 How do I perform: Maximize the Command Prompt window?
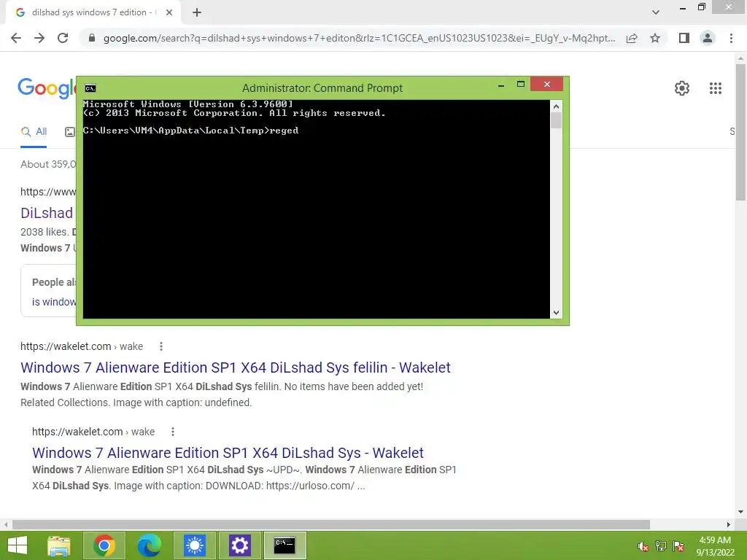click(x=521, y=85)
